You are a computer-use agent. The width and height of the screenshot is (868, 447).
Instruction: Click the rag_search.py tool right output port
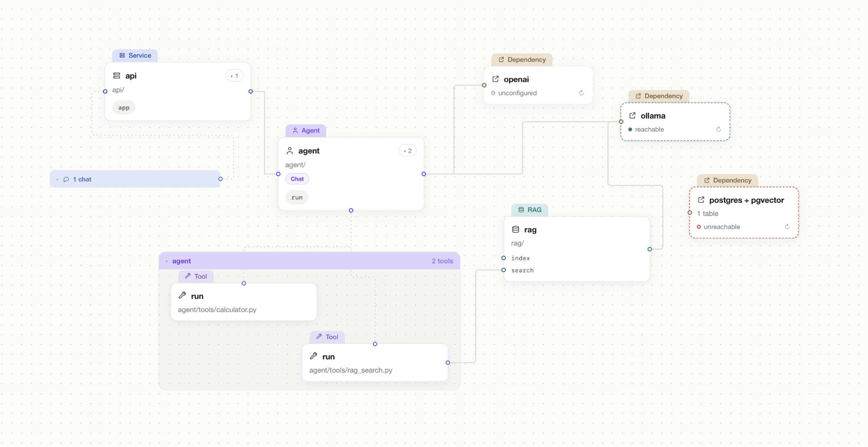(448, 363)
